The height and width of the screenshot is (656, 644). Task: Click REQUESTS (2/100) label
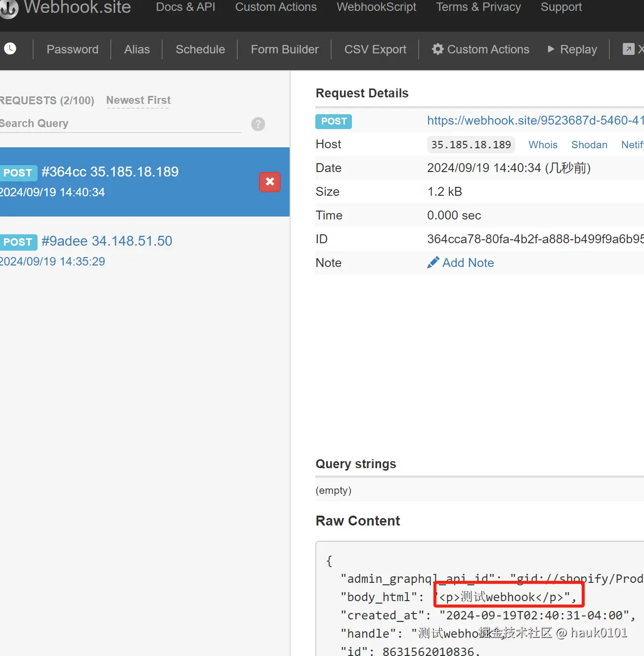click(x=47, y=100)
